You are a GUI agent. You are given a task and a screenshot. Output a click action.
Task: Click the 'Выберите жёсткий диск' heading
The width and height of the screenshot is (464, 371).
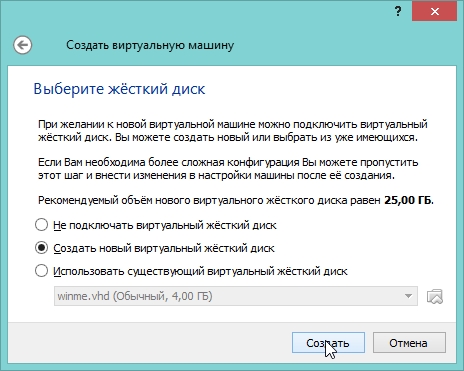pos(119,89)
